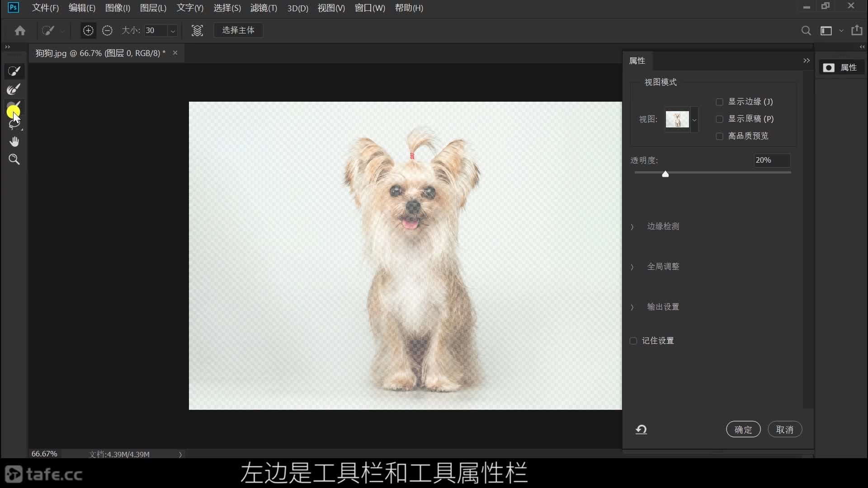The width and height of the screenshot is (868, 488).
Task: Select the Hand tool
Action: tap(14, 142)
